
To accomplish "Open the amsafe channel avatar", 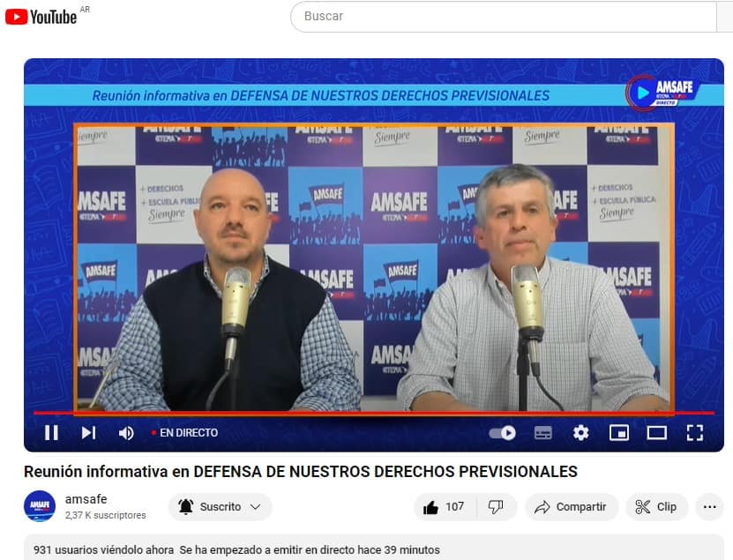I will (x=40, y=506).
